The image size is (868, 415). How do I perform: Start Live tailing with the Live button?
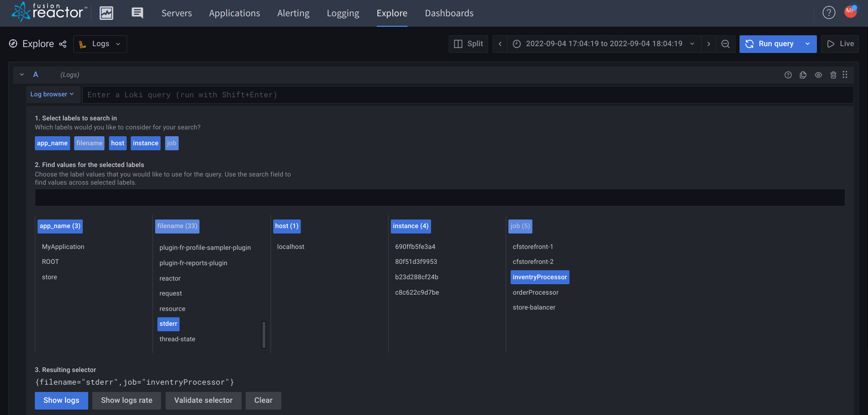click(x=840, y=44)
